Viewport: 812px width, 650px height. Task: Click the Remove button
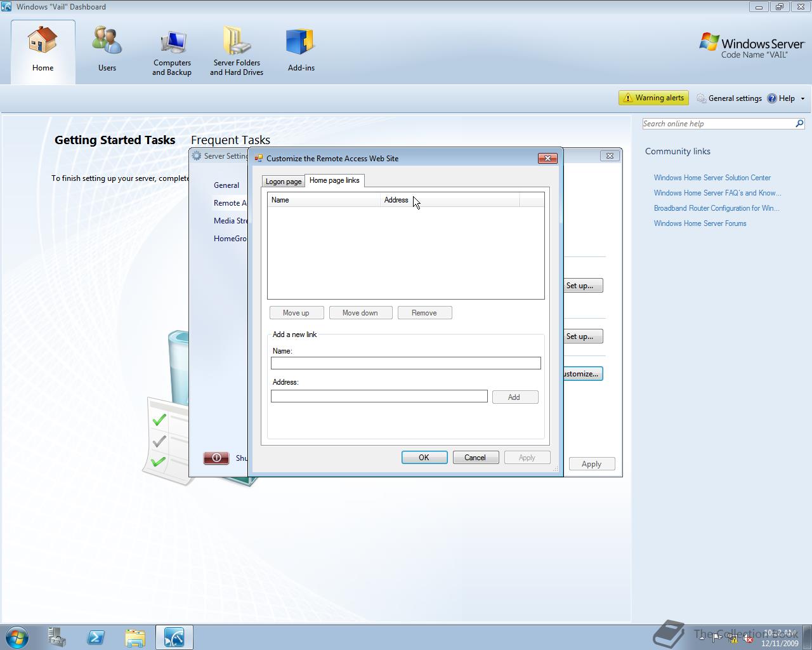click(424, 313)
